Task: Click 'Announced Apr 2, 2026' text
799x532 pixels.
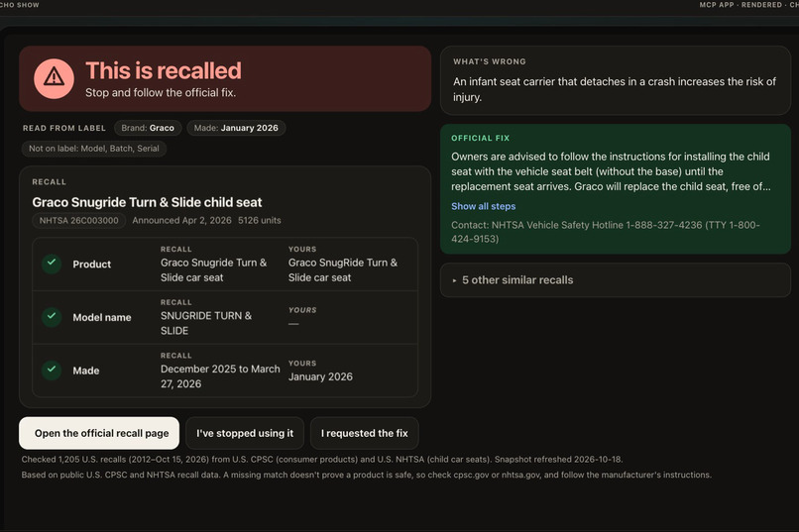Action: (182, 221)
